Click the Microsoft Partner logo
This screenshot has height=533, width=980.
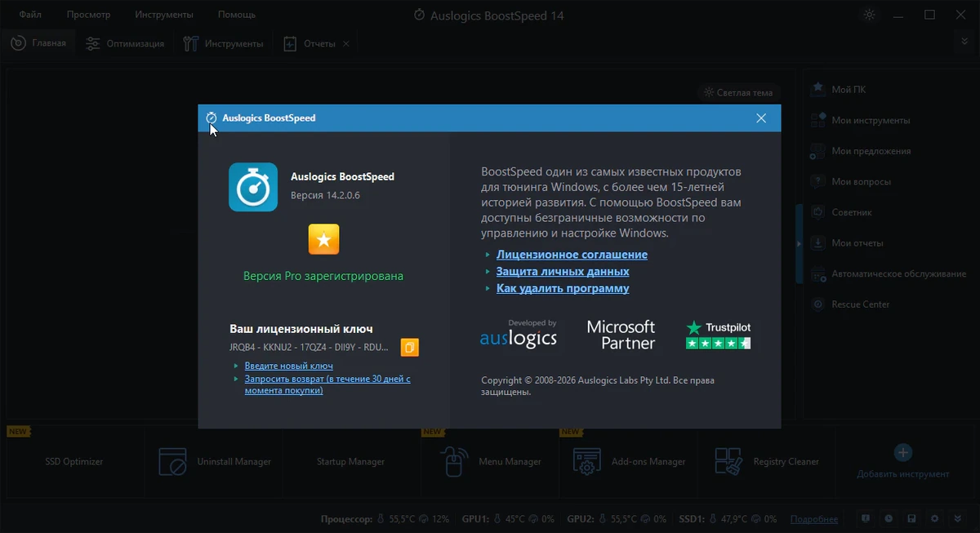pyautogui.click(x=621, y=335)
